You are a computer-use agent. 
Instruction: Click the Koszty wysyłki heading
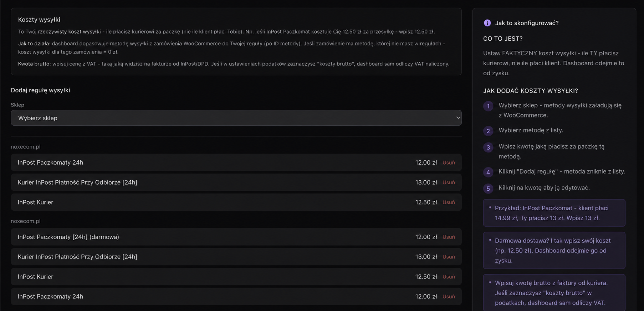point(39,20)
